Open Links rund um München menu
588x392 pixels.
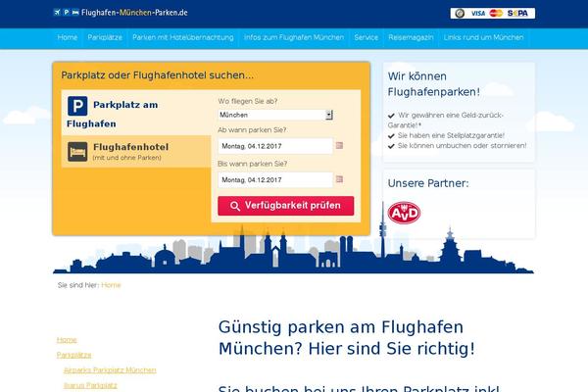tap(483, 37)
